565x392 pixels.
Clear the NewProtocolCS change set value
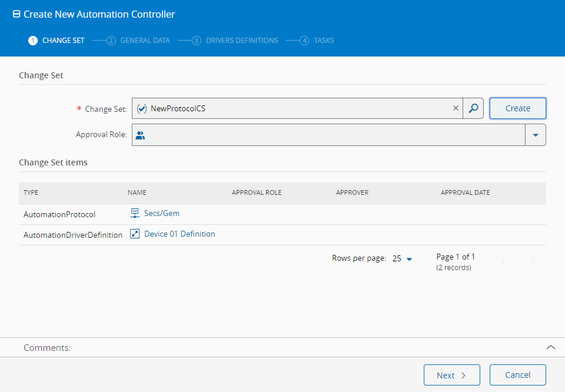[x=456, y=108]
